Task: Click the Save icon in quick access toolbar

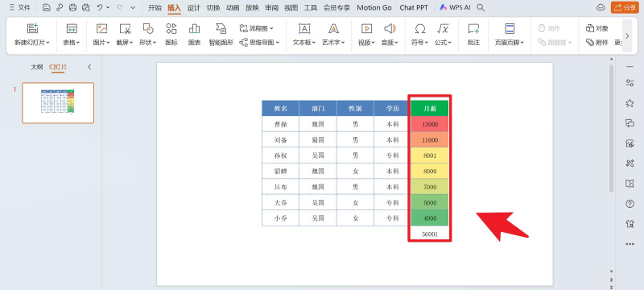Action: click(x=47, y=7)
